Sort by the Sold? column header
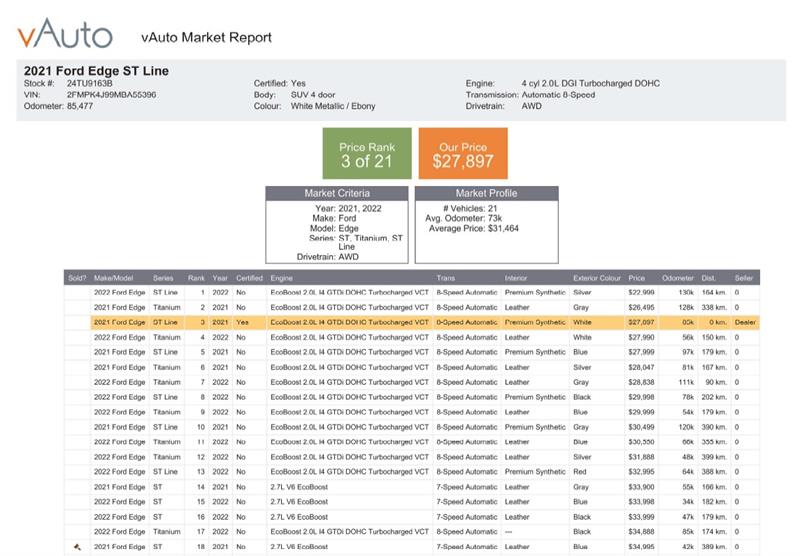The height and width of the screenshot is (556, 800). [x=77, y=278]
